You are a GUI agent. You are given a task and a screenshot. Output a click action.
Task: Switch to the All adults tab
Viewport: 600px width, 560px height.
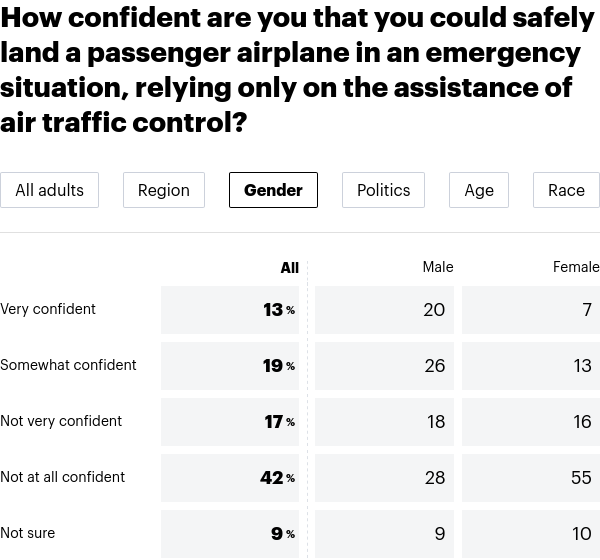(49, 190)
